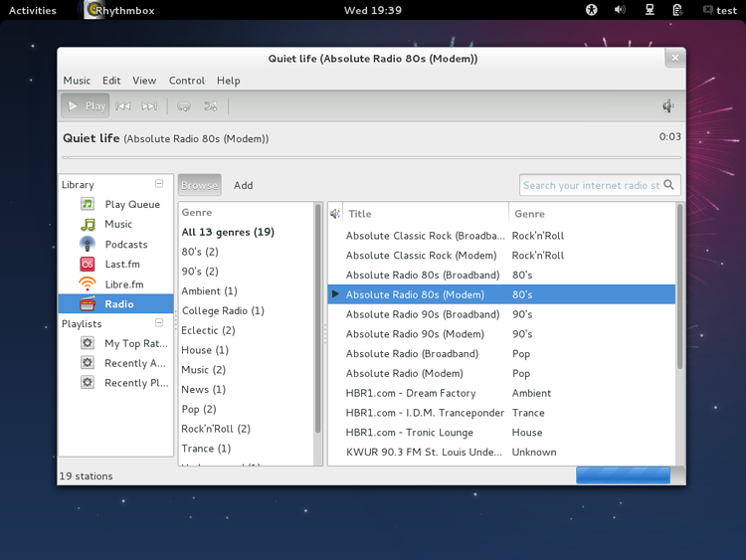Open Libre.fm in the sidebar
746x560 pixels.
click(123, 284)
